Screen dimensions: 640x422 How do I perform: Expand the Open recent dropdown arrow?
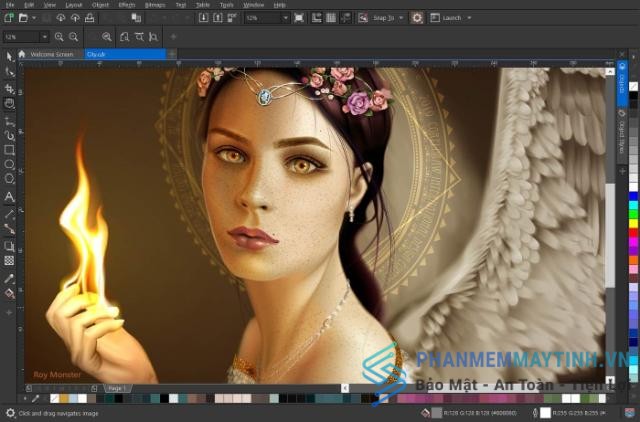[x=34, y=18]
